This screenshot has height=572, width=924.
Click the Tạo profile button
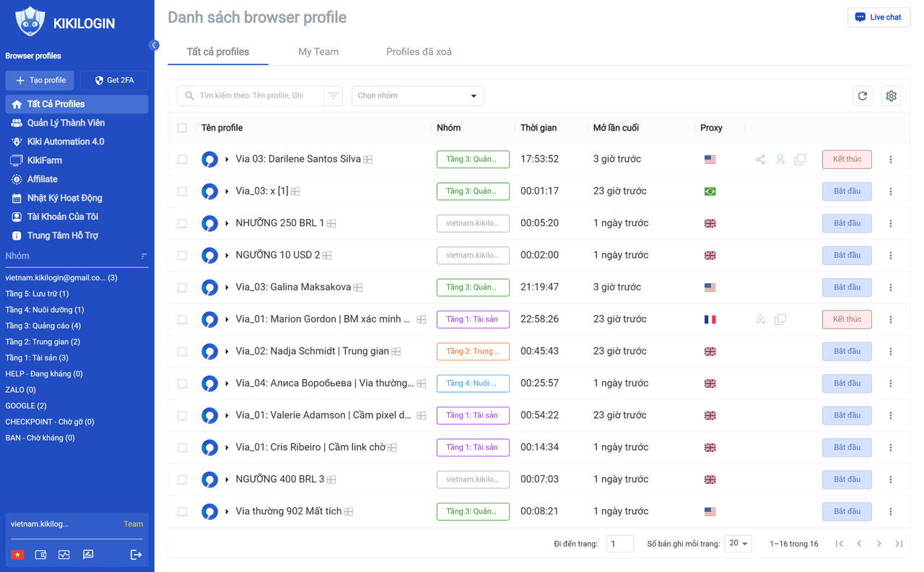(40, 79)
